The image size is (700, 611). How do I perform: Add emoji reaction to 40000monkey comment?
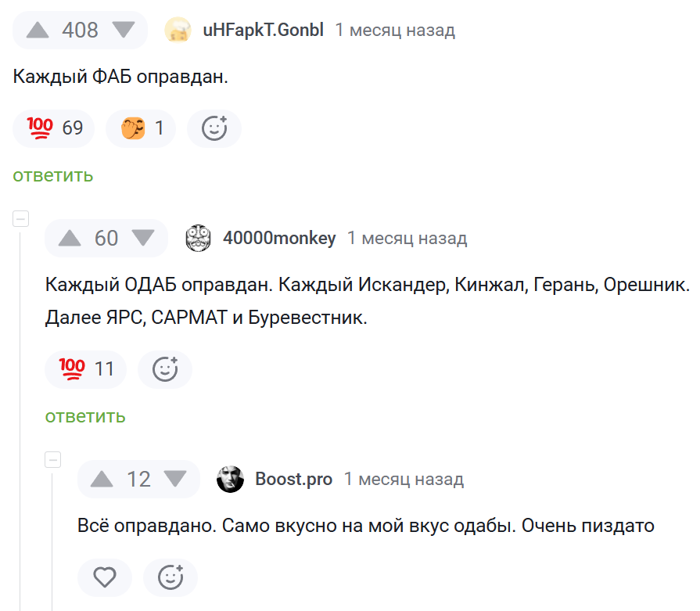pos(165,368)
